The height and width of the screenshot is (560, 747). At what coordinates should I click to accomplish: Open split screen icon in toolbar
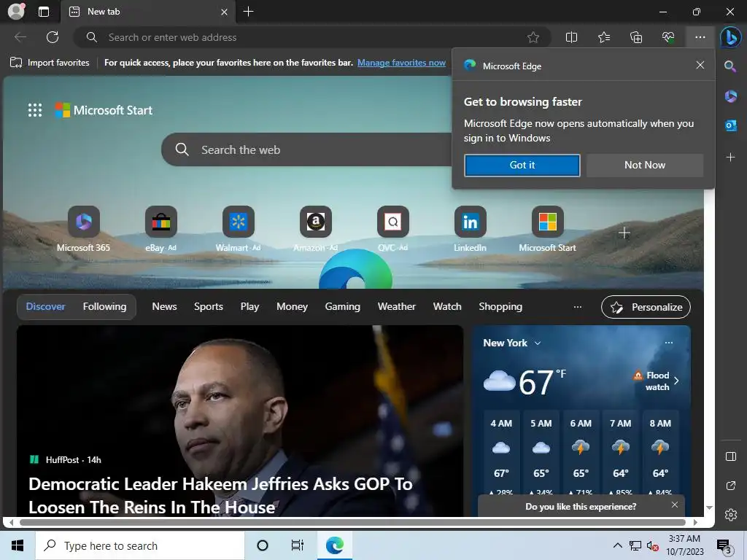click(x=571, y=37)
